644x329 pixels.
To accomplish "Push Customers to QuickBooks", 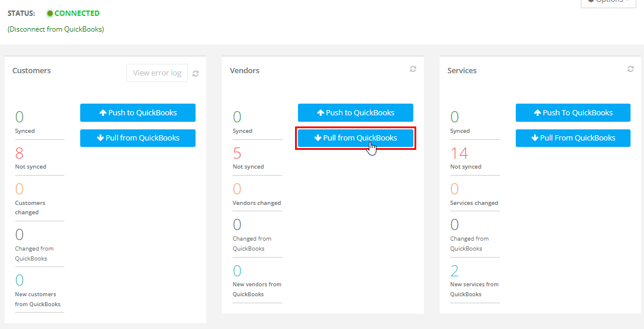I will click(x=138, y=112).
